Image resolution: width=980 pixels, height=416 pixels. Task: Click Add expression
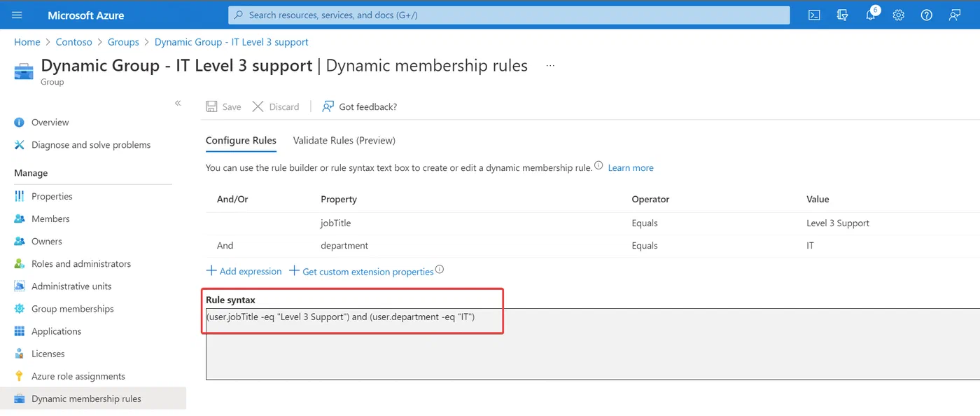244,271
